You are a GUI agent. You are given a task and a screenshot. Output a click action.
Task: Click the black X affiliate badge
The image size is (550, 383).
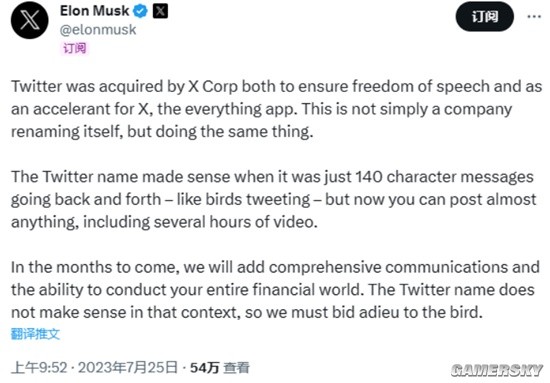pyautogui.click(x=160, y=11)
